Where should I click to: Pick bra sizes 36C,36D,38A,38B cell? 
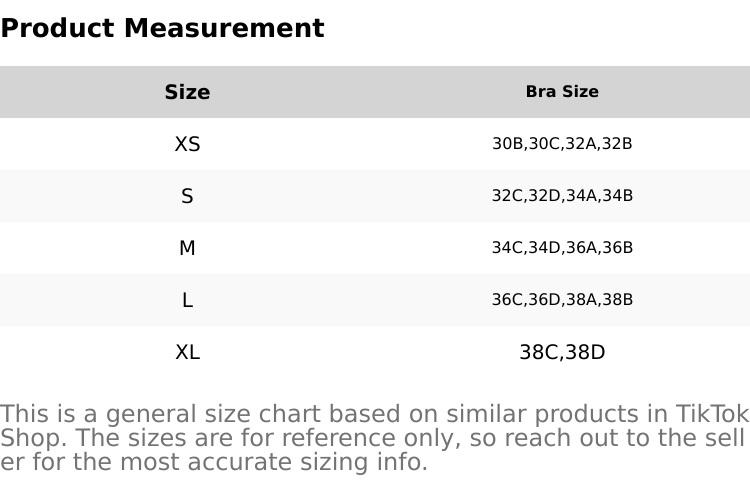(562, 300)
